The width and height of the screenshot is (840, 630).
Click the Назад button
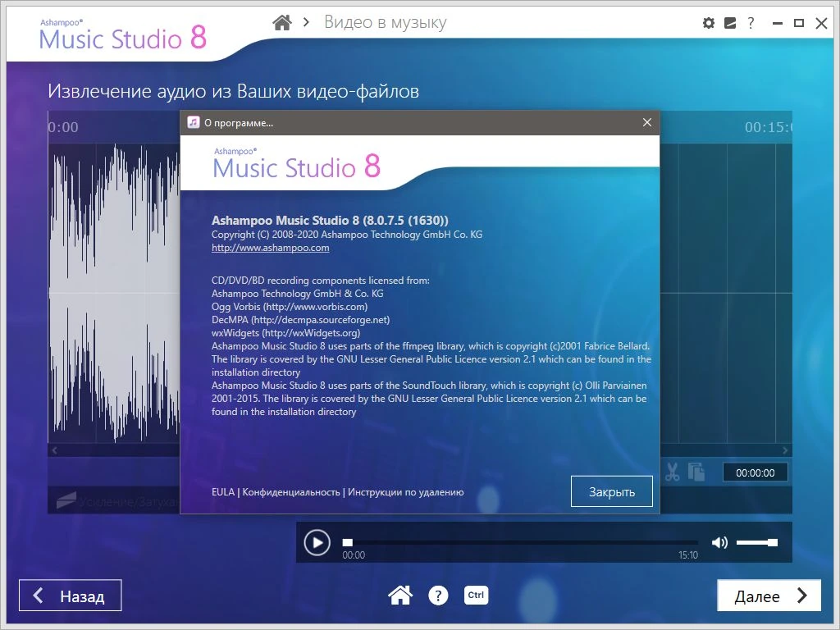[71, 596]
